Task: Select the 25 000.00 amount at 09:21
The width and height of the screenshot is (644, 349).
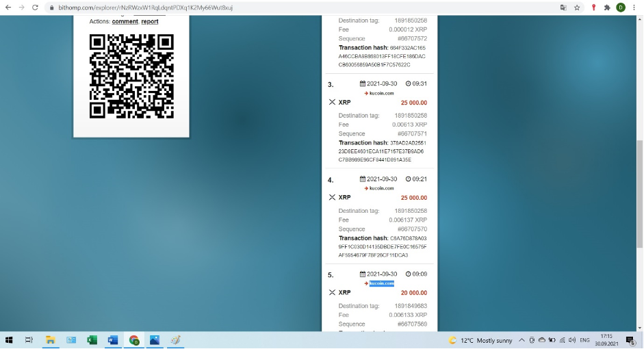Action: [413, 198]
